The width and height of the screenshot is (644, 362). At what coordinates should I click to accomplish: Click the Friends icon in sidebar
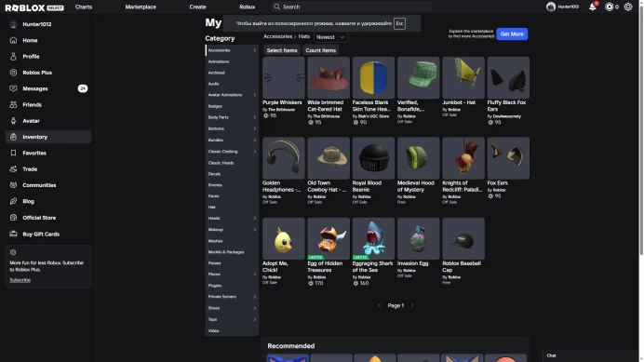[x=14, y=105]
